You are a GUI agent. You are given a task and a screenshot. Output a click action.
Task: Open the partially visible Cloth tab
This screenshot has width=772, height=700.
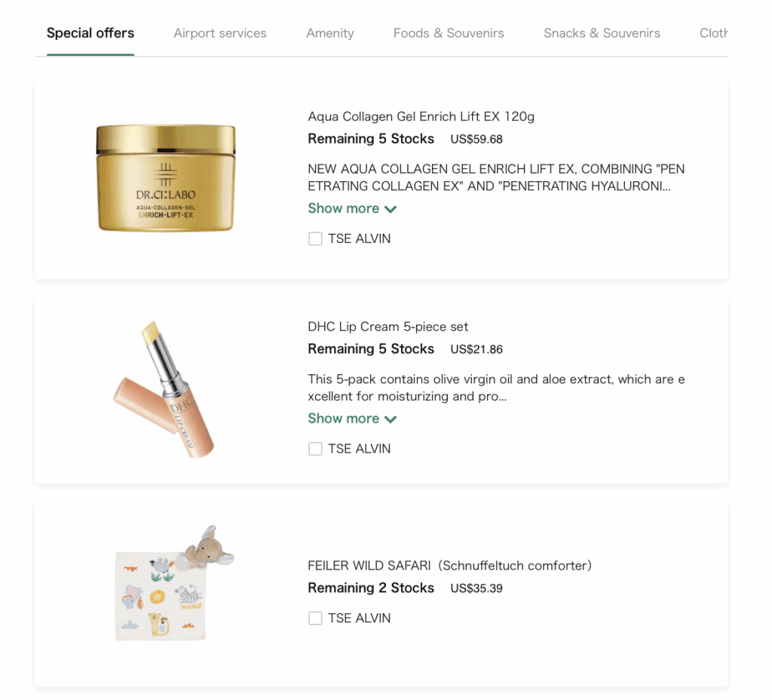point(713,33)
